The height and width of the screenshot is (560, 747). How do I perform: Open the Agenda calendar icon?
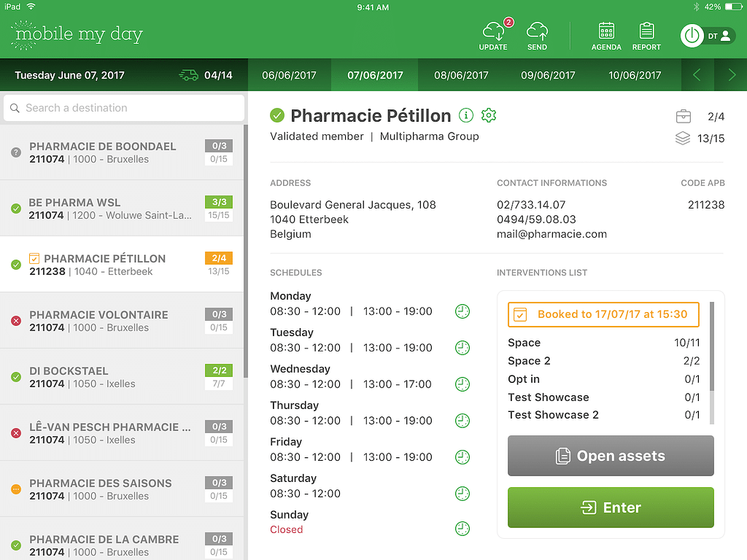606,31
